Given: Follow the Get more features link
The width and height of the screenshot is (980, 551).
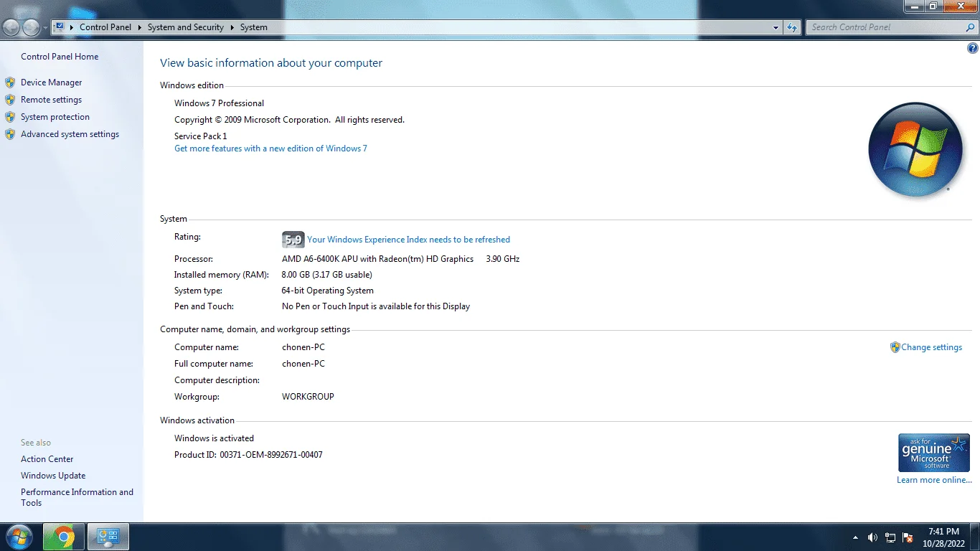Looking at the screenshot, I should coord(270,149).
